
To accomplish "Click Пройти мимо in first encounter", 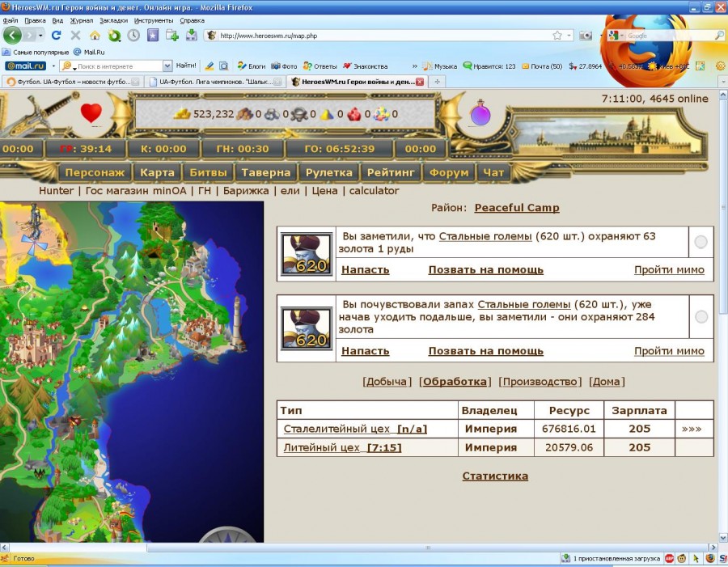I will click(x=669, y=270).
